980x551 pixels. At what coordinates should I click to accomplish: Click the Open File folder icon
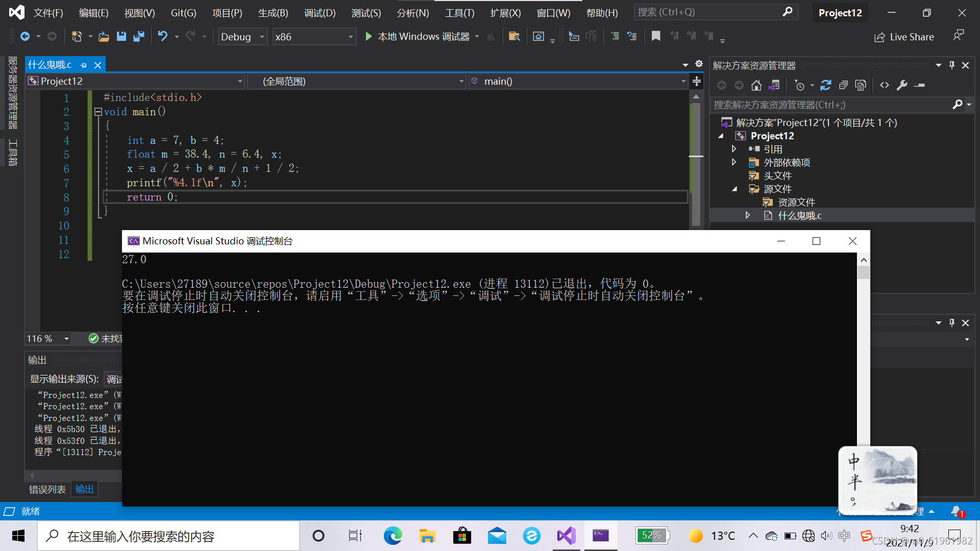[x=104, y=36]
